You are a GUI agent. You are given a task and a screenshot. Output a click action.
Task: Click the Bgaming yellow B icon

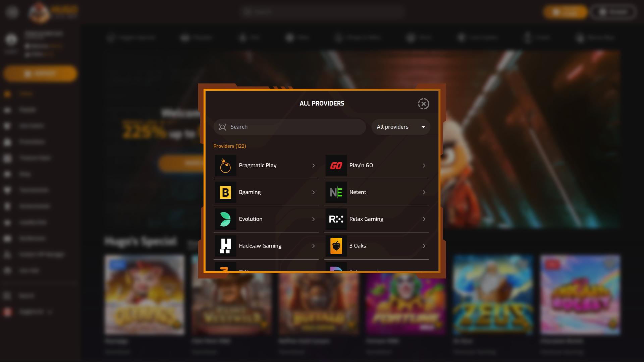(x=225, y=192)
